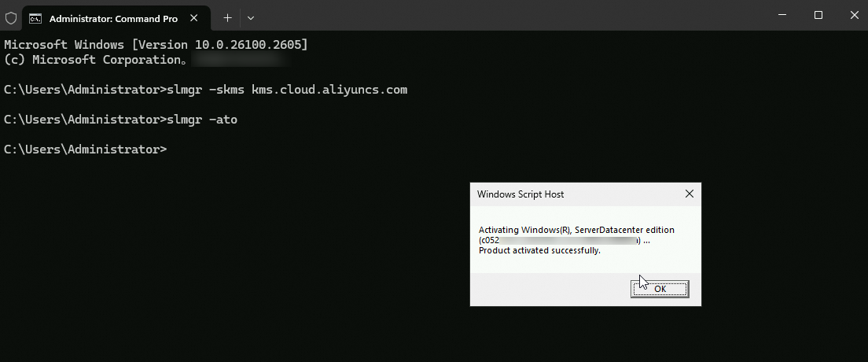Click the 'slmgr -skms kms.cloud.aliyuncs.com' command line

pos(205,89)
